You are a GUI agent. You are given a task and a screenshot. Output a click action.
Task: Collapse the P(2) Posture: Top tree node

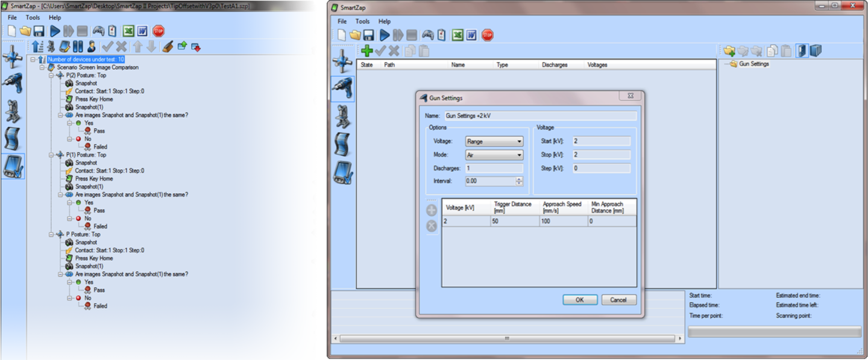tap(52, 75)
